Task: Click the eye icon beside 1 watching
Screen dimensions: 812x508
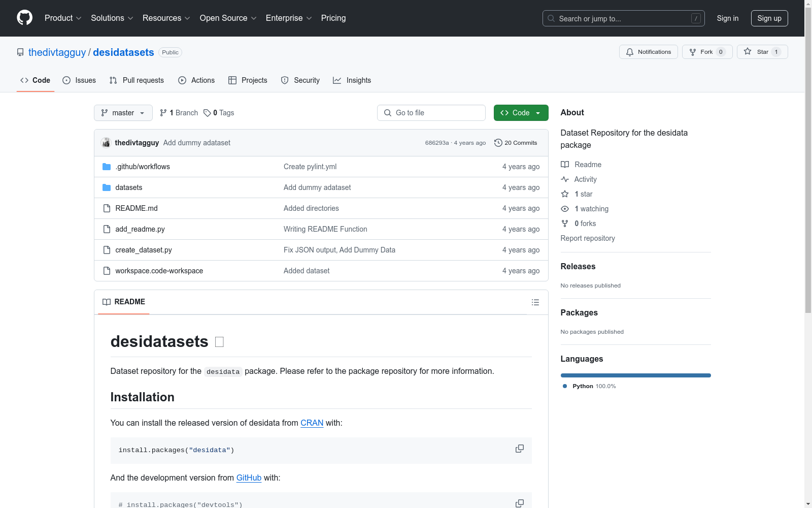Action: (565, 209)
